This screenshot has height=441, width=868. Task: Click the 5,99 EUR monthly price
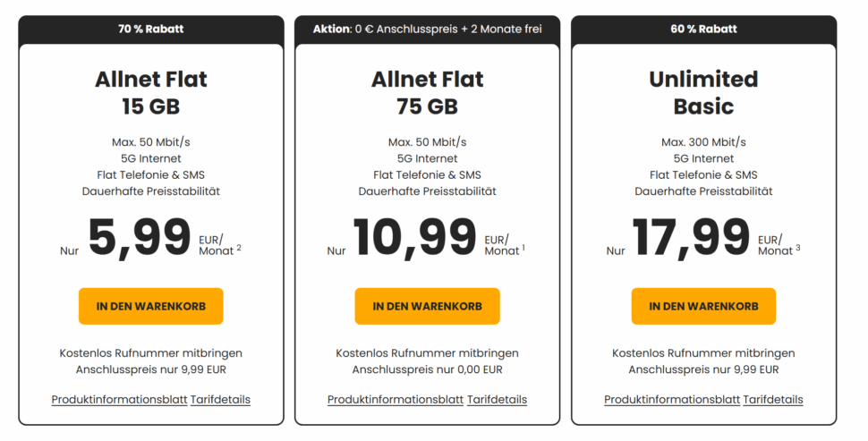pos(140,239)
